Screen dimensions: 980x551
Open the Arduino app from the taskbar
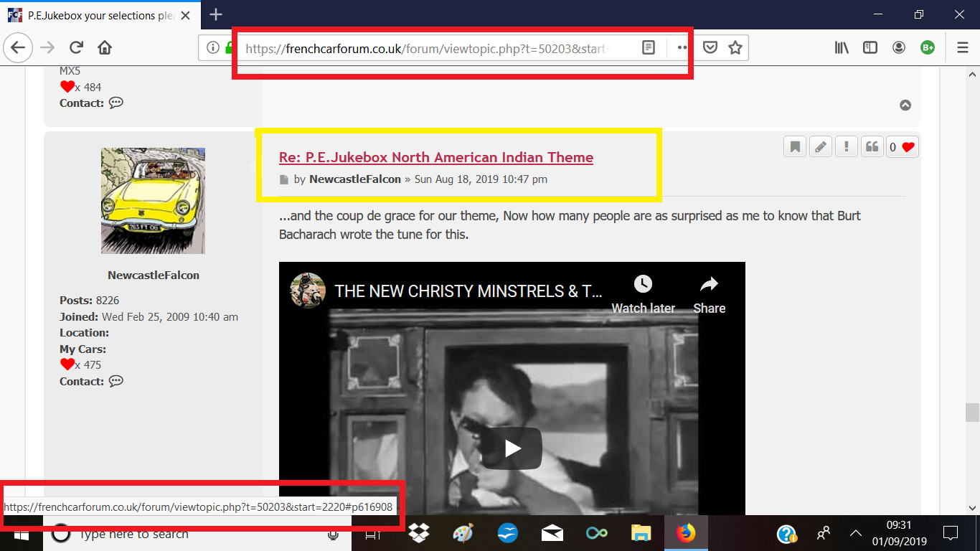click(x=596, y=534)
